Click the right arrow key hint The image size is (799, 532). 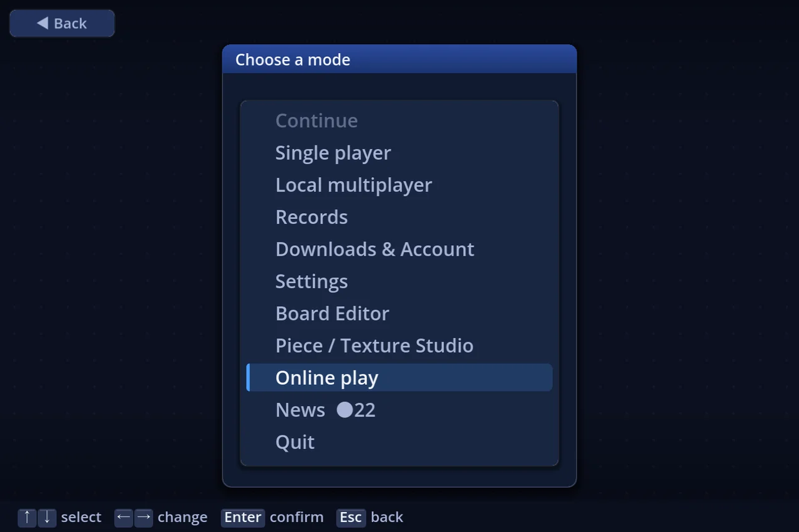pos(144,517)
